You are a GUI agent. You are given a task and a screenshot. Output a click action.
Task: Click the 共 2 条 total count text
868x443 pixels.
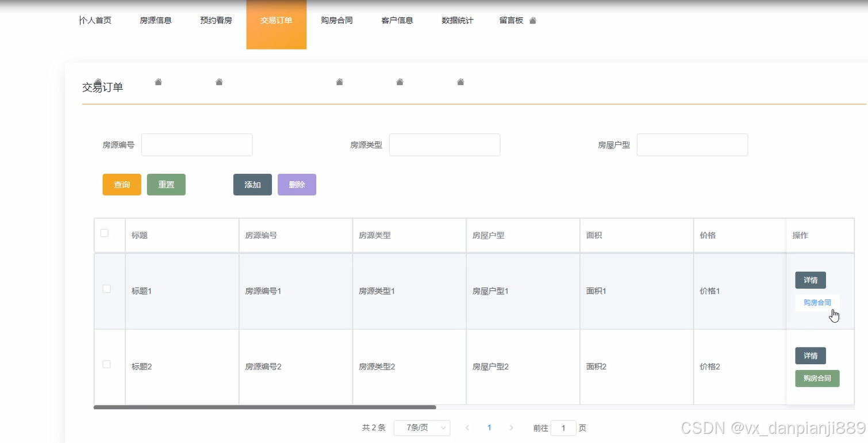pyautogui.click(x=374, y=427)
